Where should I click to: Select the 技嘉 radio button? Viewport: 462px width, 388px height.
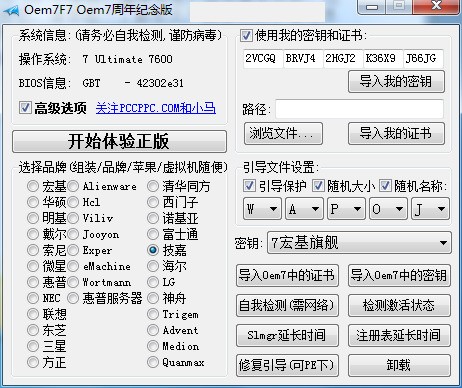[x=153, y=250]
